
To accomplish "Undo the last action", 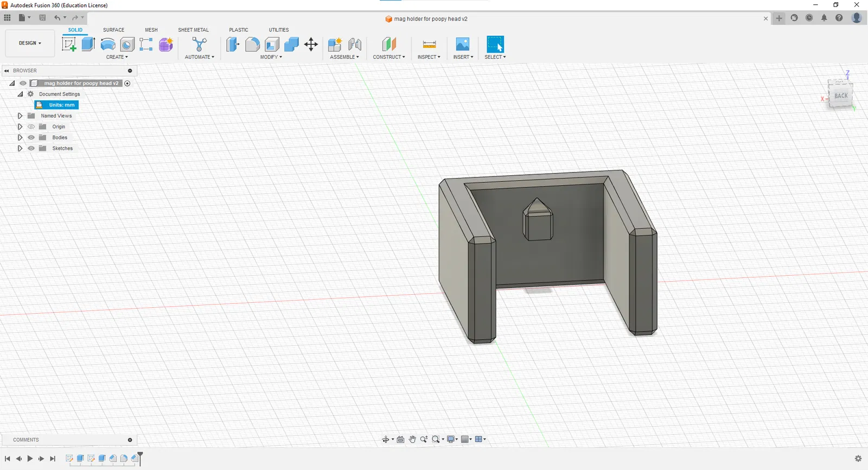I will (57, 18).
